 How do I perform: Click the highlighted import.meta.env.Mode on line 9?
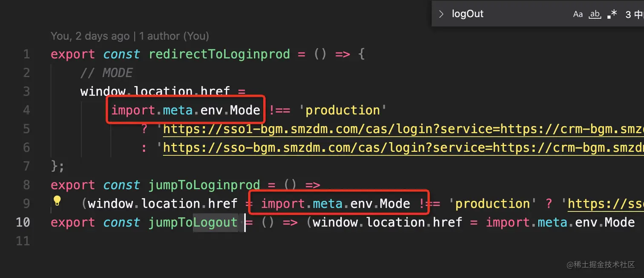[x=335, y=204]
